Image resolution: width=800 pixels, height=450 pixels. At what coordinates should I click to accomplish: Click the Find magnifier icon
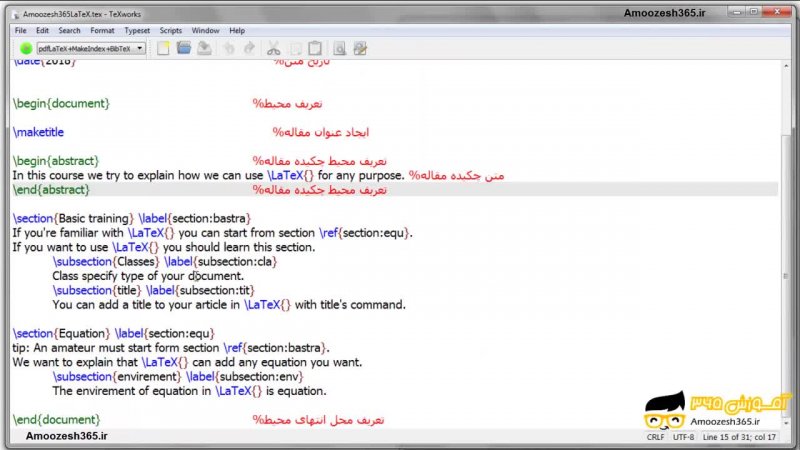pos(339,48)
